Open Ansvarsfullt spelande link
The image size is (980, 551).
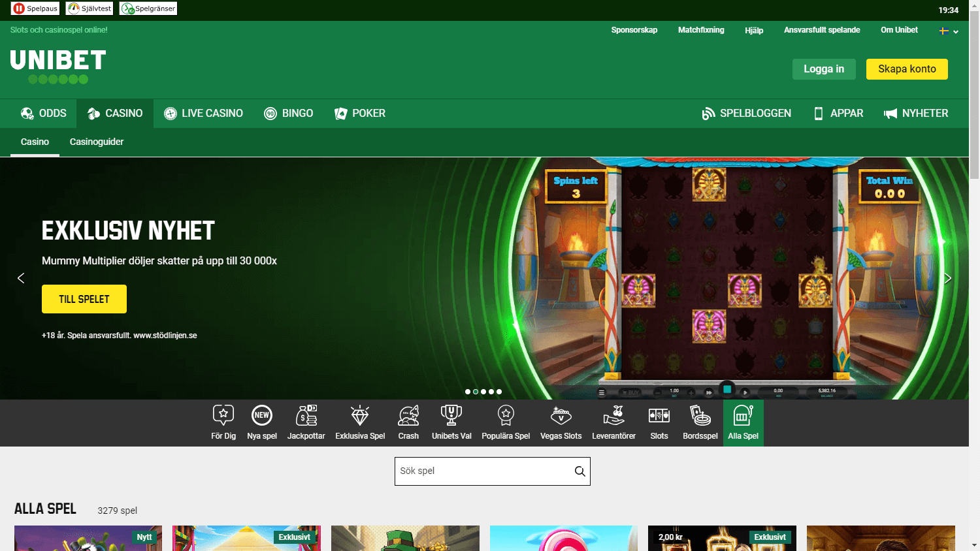(x=822, y=30)
